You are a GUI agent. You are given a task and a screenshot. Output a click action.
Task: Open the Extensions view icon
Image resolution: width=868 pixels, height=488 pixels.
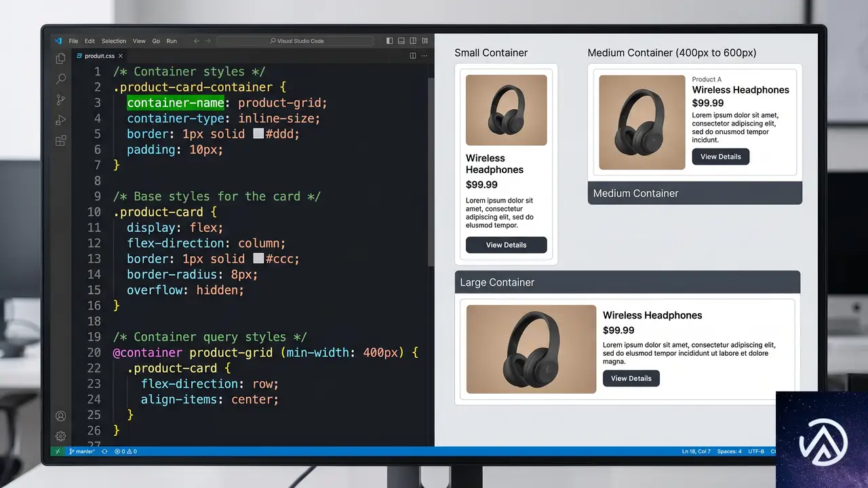(61, 141)
